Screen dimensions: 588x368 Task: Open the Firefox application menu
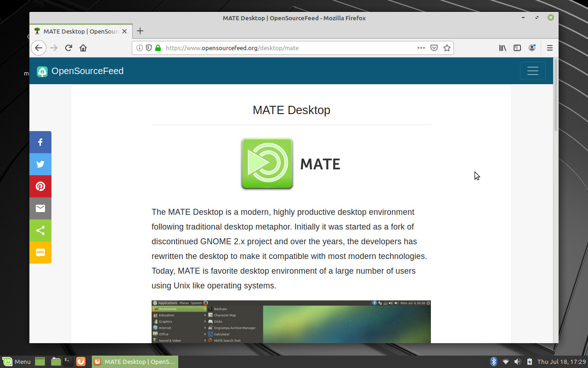pos(549,47)
